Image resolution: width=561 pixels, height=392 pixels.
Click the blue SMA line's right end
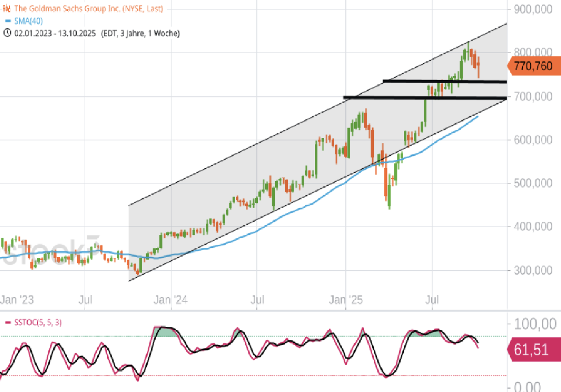pyautogui.click(x=477, y=117)
